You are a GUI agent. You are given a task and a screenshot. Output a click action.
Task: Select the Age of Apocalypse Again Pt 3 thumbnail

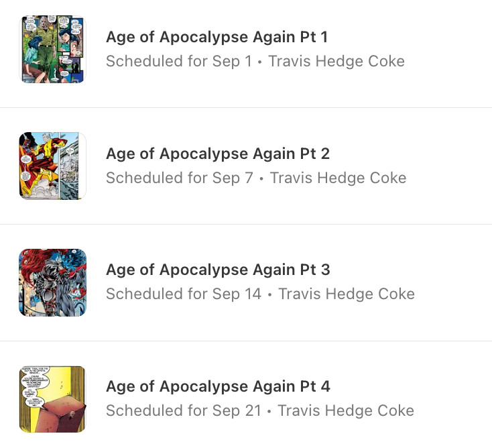tap(52, 282)
